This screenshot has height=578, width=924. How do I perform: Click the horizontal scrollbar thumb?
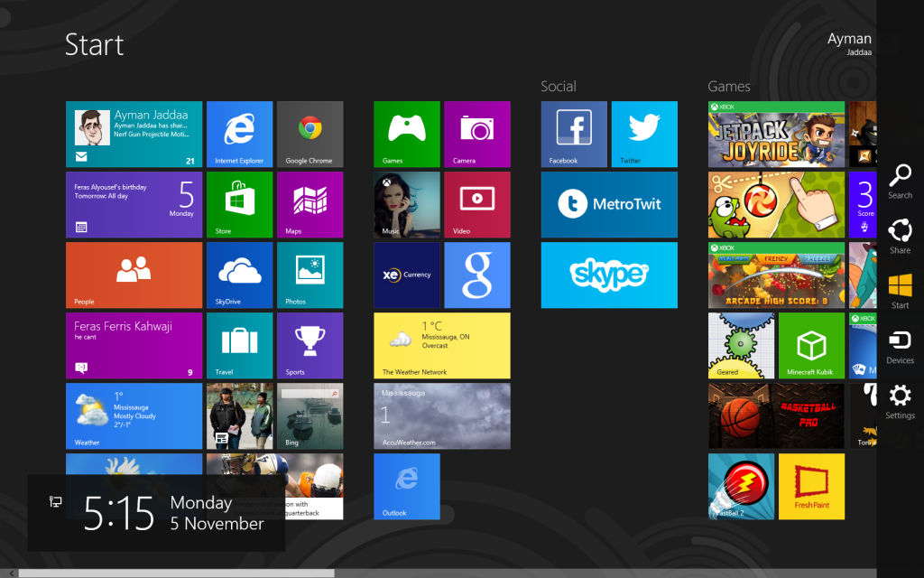[176, 573]
